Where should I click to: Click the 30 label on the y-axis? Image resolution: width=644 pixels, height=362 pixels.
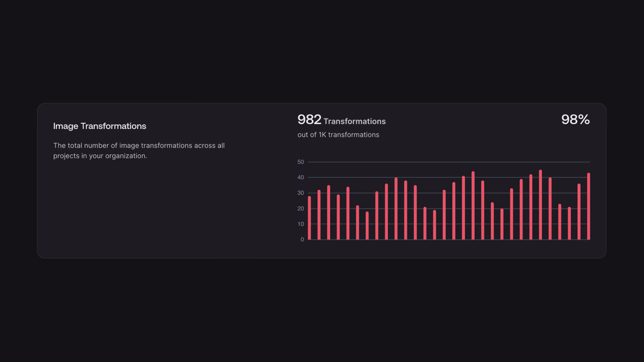(301, 193)
